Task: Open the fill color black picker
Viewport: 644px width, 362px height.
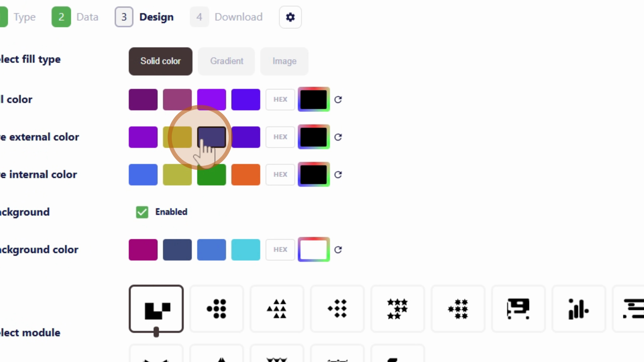Action: (x=314, y=100)
